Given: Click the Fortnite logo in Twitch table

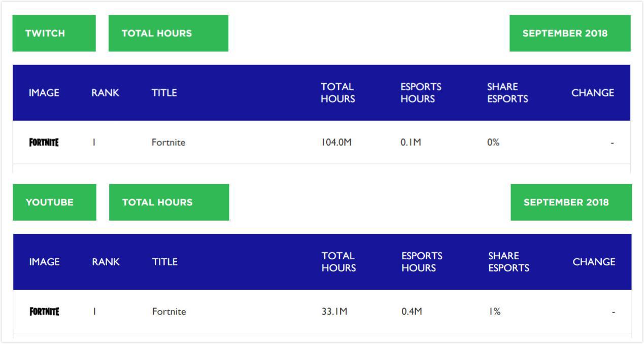Looking at the screenshot, I should 44,143.
